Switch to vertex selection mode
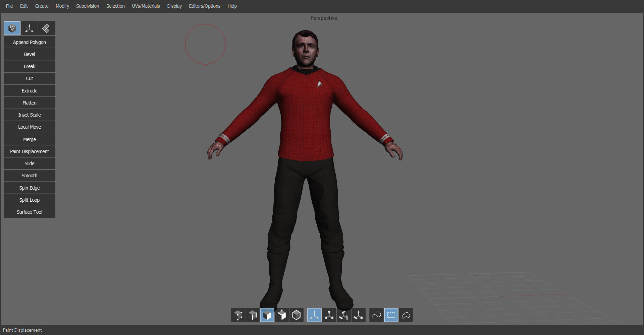 coord(238,315)
